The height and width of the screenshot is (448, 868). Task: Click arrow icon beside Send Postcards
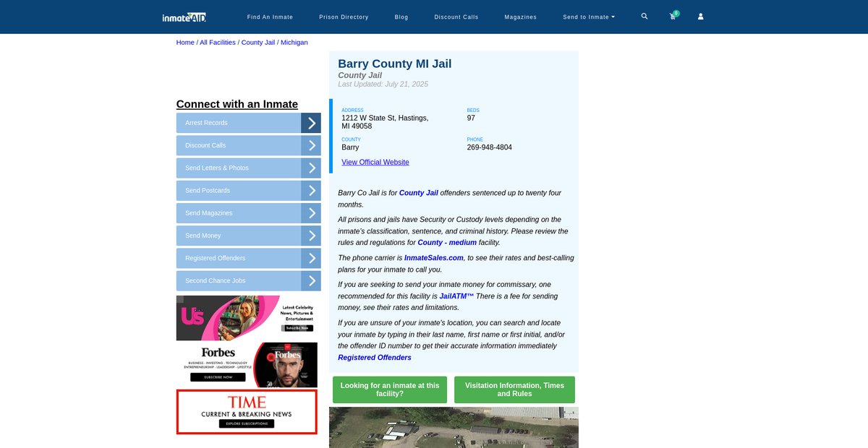coord(311,191)
